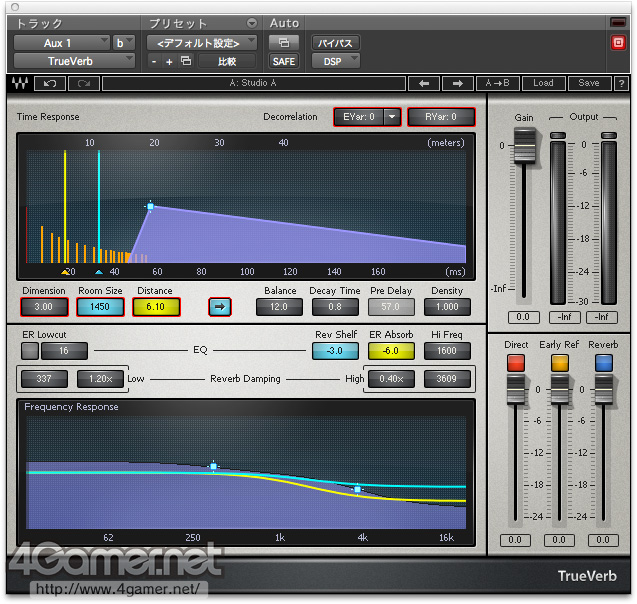The image size is (637, 604).
Task: Click the Gain value 0.0 box
Action: point(524,316)
